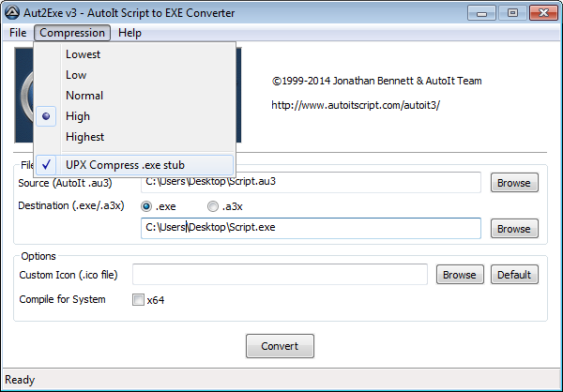Click the 'Custom Icon (.ico file)' label

click(68, 275)
